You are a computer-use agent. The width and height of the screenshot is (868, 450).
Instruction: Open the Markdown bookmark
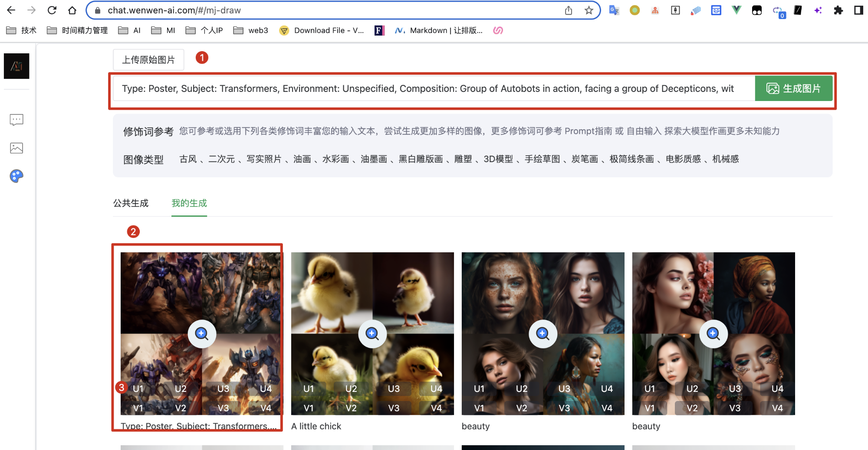click(439, 30)
